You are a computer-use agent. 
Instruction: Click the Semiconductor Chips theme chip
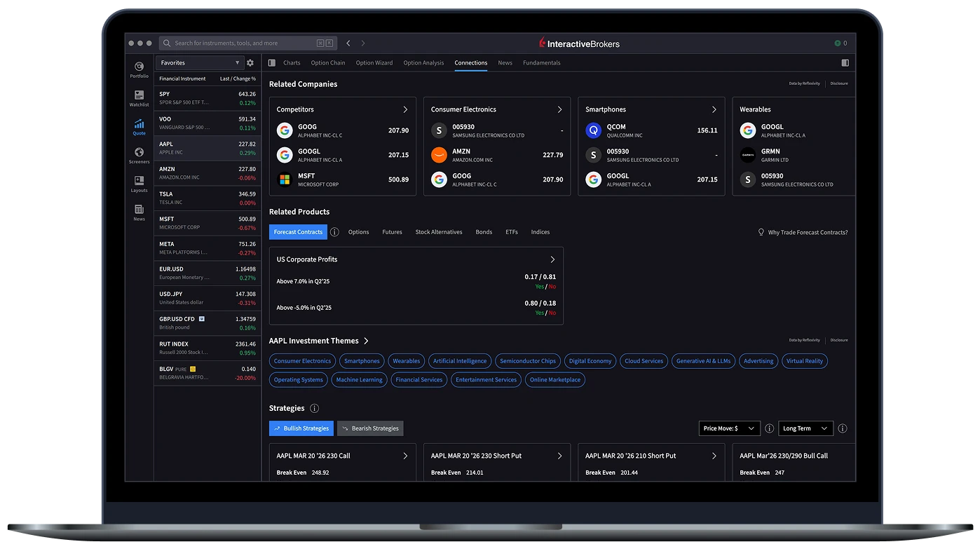(528, 361)
